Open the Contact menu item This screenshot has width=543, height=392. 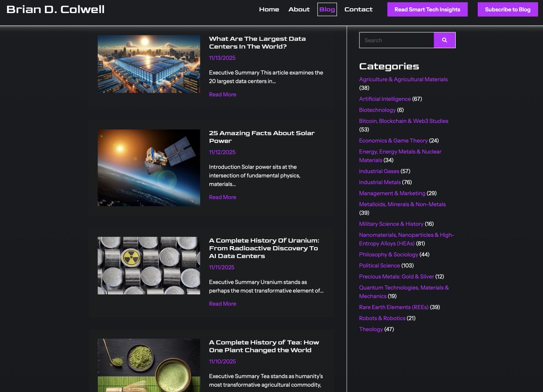pos(358,10)
